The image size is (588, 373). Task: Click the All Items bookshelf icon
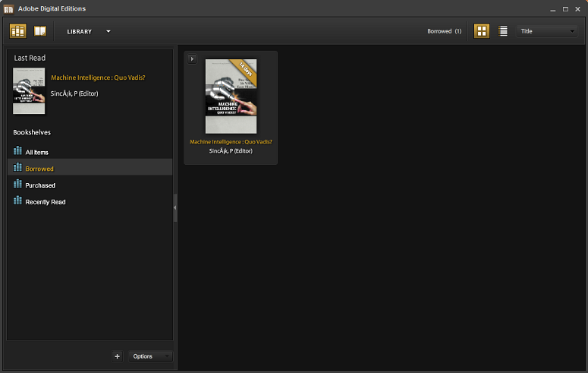click(17, 150)
